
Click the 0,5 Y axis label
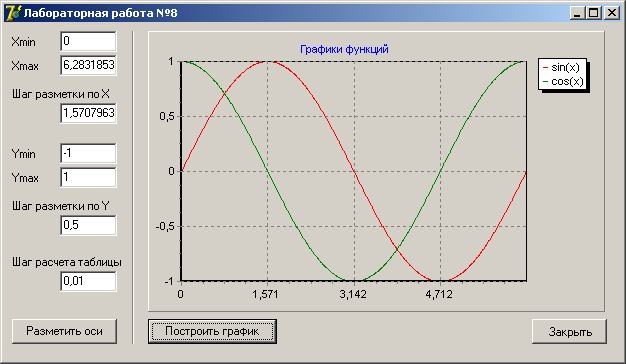coord(167,117)
